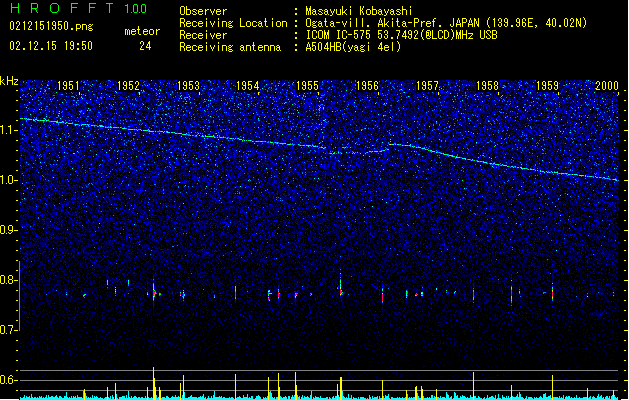Click the 1.0 frequency axis label
629x400 pixels.
[x=8, y=180]
